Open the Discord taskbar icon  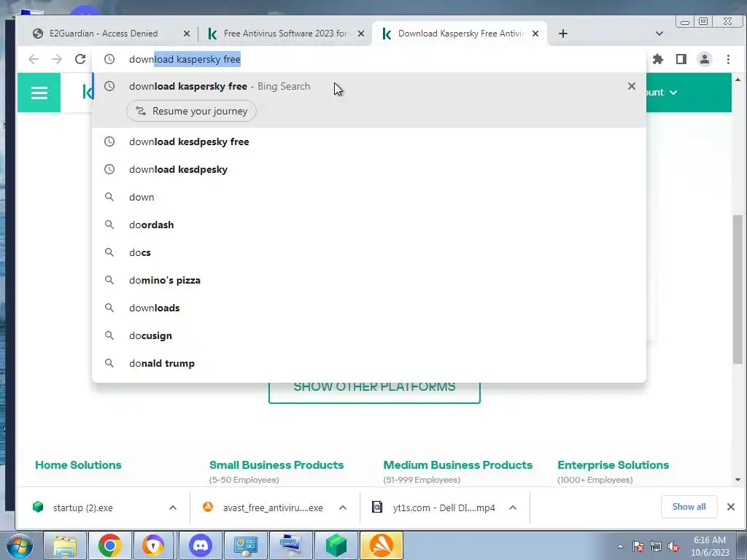[201, 545]
